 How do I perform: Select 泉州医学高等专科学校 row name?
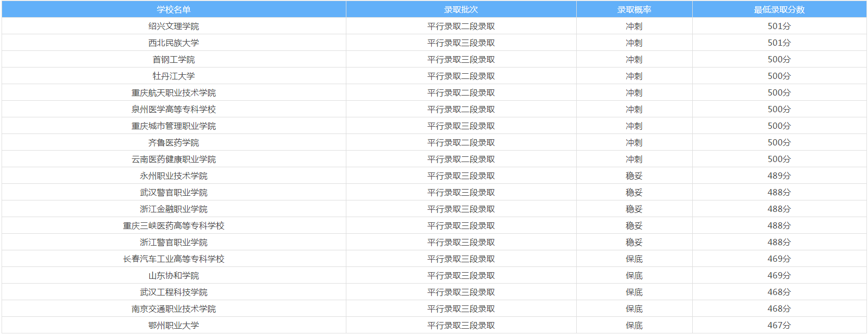tap(174, 109)
